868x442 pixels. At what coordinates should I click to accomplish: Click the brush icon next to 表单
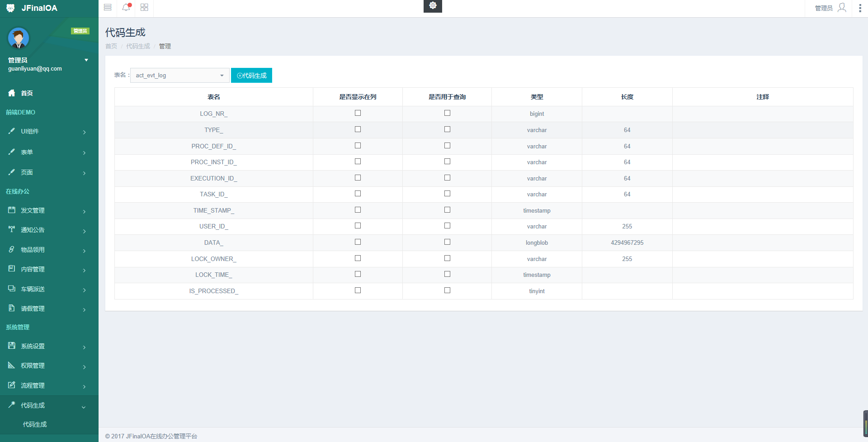(x=12, y=152)
